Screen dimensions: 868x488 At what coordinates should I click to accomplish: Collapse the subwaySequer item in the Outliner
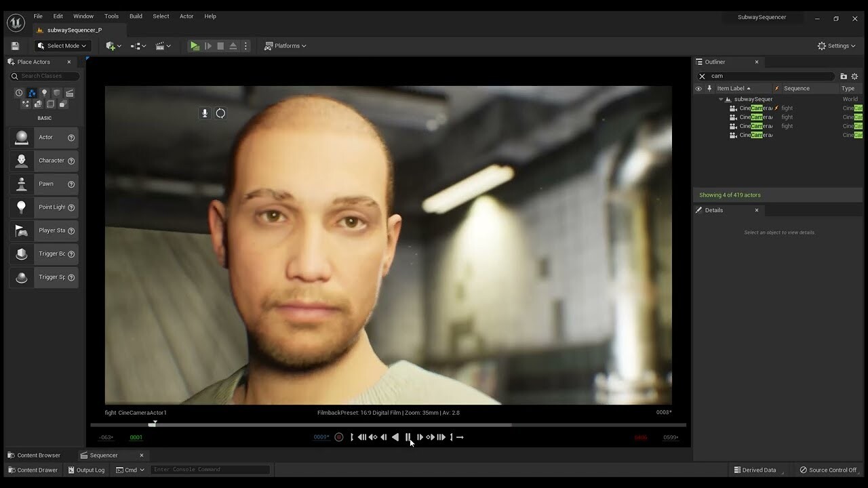[x=721, y=99]
